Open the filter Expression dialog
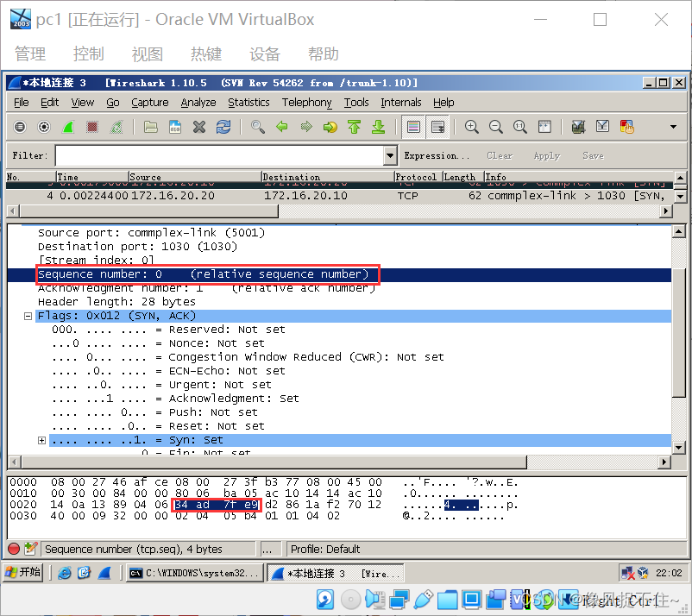 coord(436,155)
